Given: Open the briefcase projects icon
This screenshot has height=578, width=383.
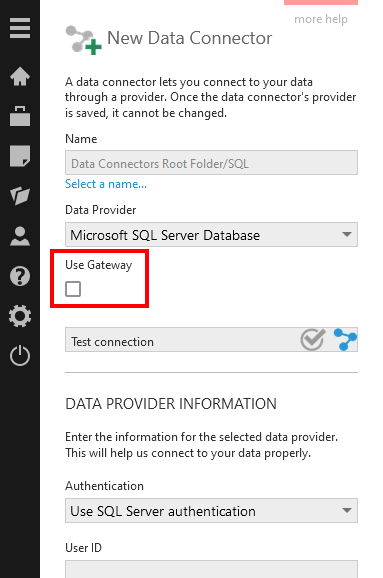Looking at the screenshot, I should [x=20, y=116].
